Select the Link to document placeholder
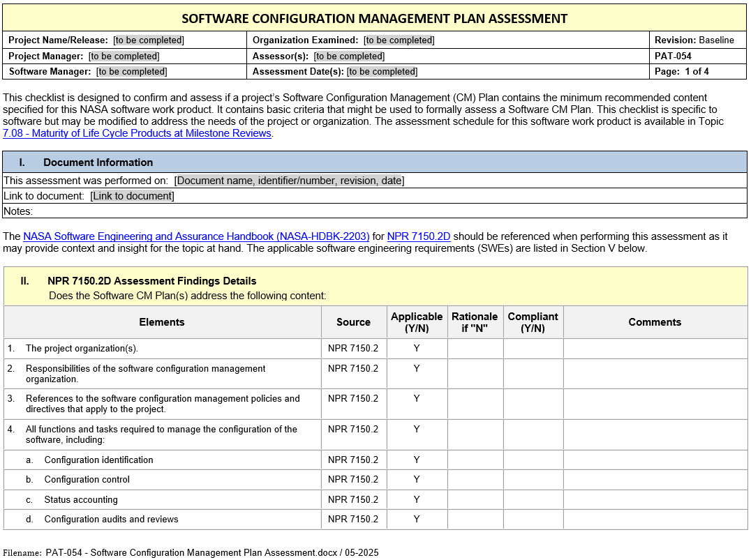 click(x=132, y=196)
